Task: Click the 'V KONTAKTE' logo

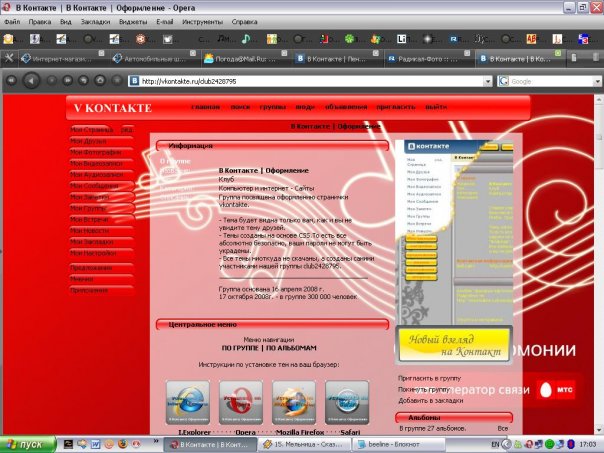Action: pyautogui.click(x=112, y=108)
